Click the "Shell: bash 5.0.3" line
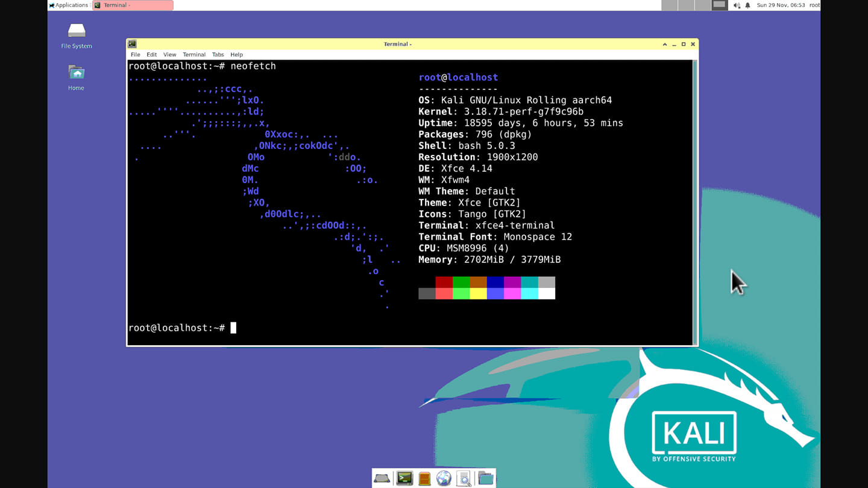Screen dimensions: 868x488 467,146
